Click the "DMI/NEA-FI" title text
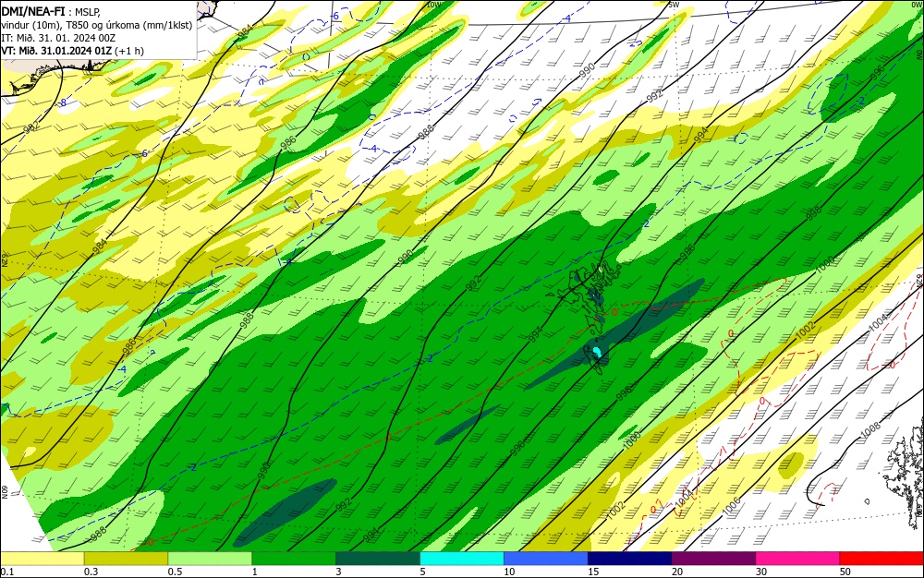 coord(31,10)
